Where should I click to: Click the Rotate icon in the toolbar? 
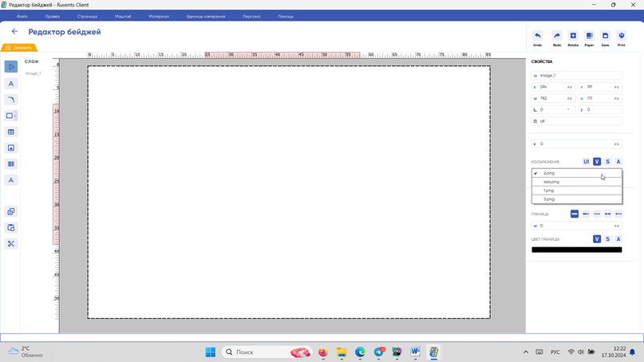pyautogui.click(x=573, y=36)
